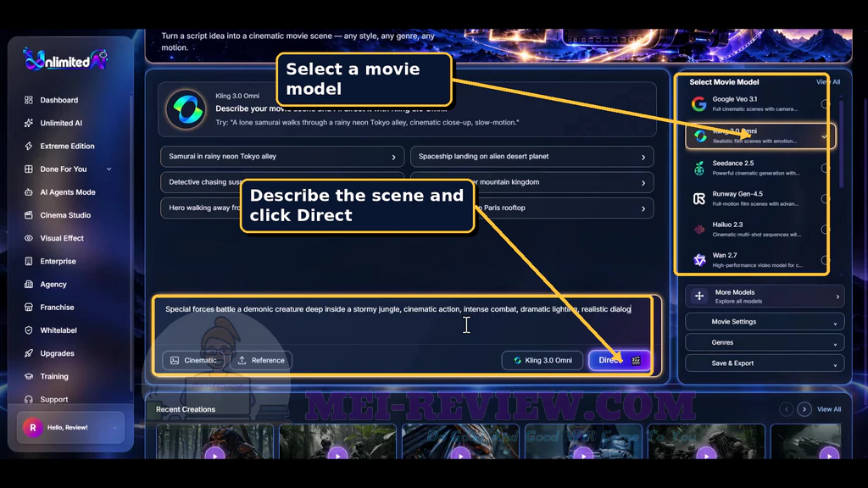This screenshot has height=488, width=868.
Task: Click the Training graduation cap icon
Action: (x=29, y=376)
